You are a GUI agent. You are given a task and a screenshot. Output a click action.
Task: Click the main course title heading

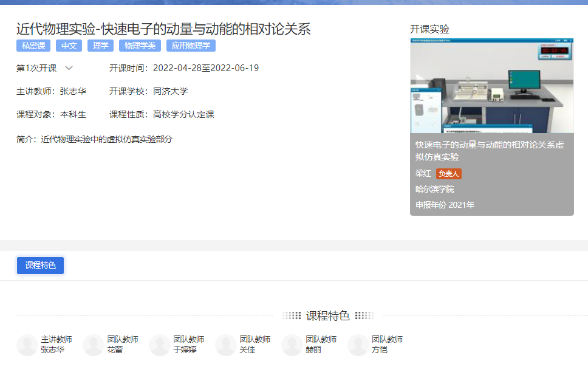163,29
